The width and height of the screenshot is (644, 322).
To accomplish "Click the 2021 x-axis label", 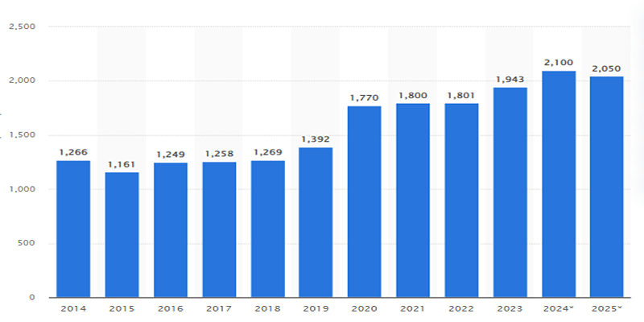I will coord(413,308).
